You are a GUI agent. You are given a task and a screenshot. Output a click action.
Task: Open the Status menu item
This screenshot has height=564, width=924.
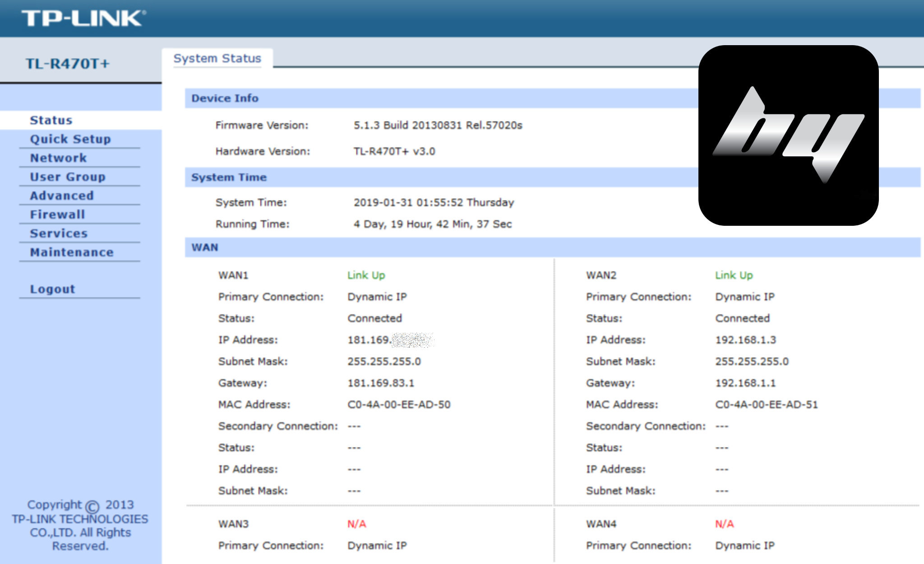pos(51,120)
